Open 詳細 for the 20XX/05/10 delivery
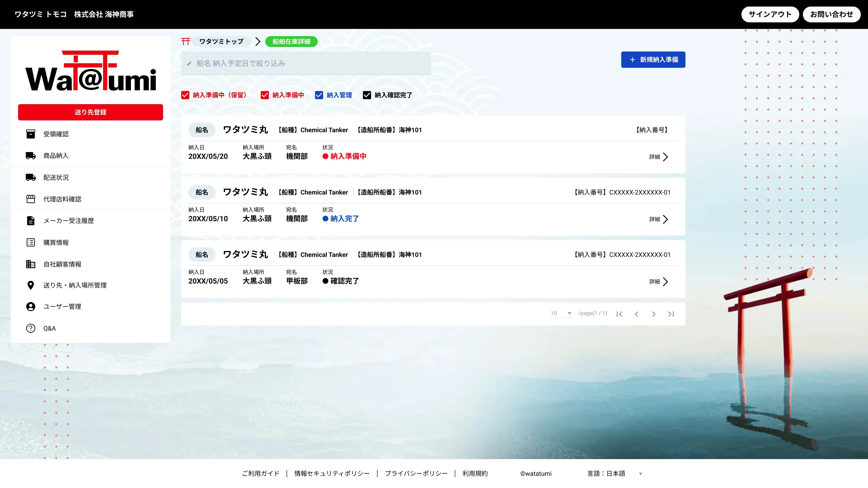The image size is (868, 488). coord(659,219)
